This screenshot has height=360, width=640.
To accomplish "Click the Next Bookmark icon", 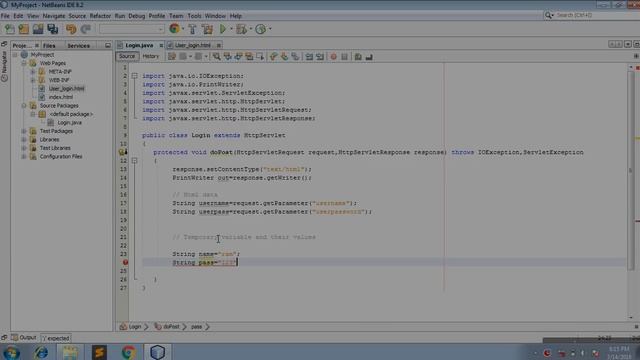I will point(284,57).
